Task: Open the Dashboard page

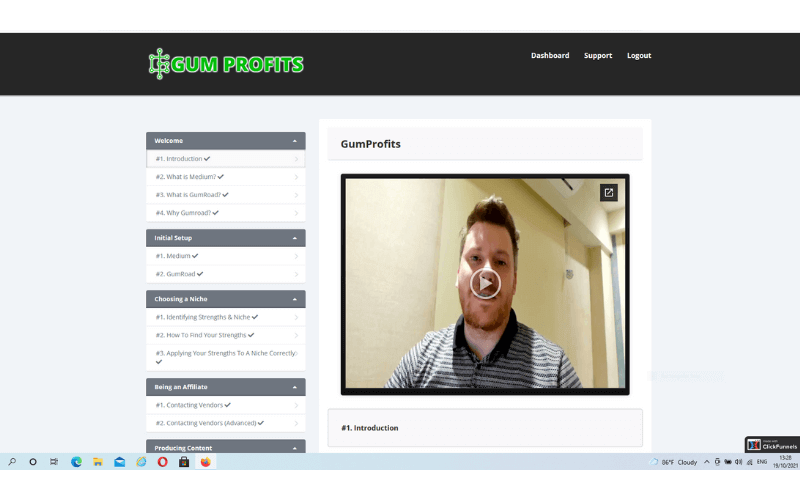Action: pyautogui.click(x=550, y=56)
